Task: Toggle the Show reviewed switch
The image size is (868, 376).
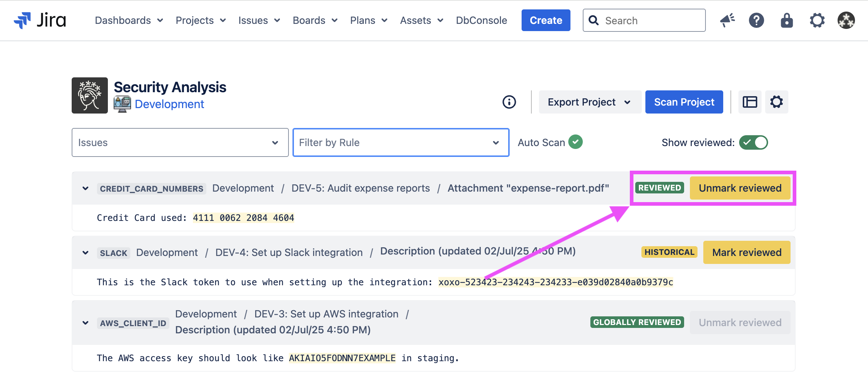Action: [x=753, y=142]
